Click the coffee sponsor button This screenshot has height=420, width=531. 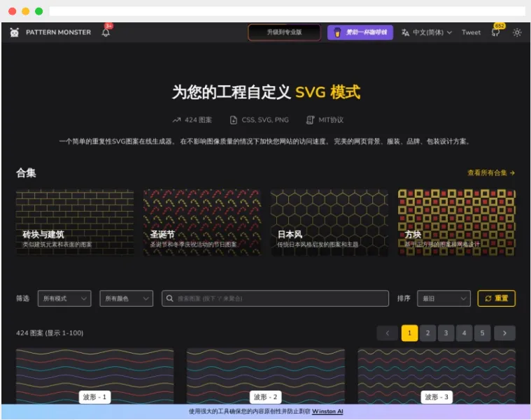[360, 32]
